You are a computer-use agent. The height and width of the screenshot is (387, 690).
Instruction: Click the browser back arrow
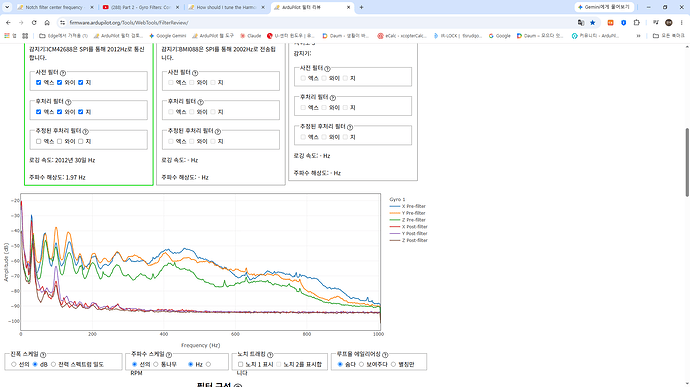[8, 22]
